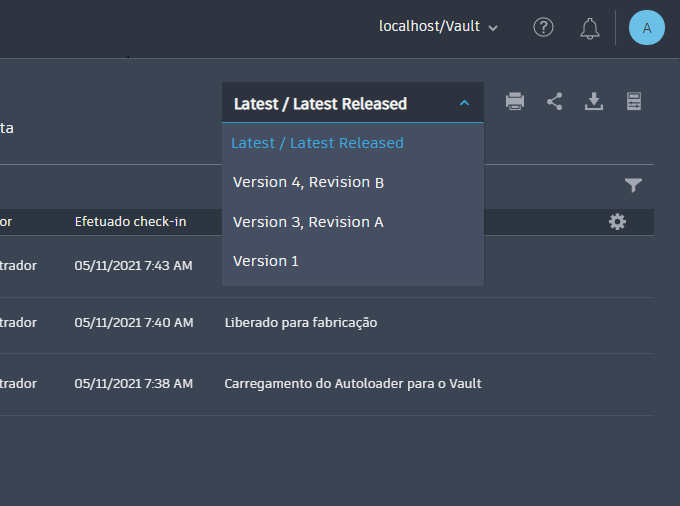Image resolution: width=680 pixels, height=506 pixels.
Task: Select Version 3, Revision A
Action: [308, 222]
